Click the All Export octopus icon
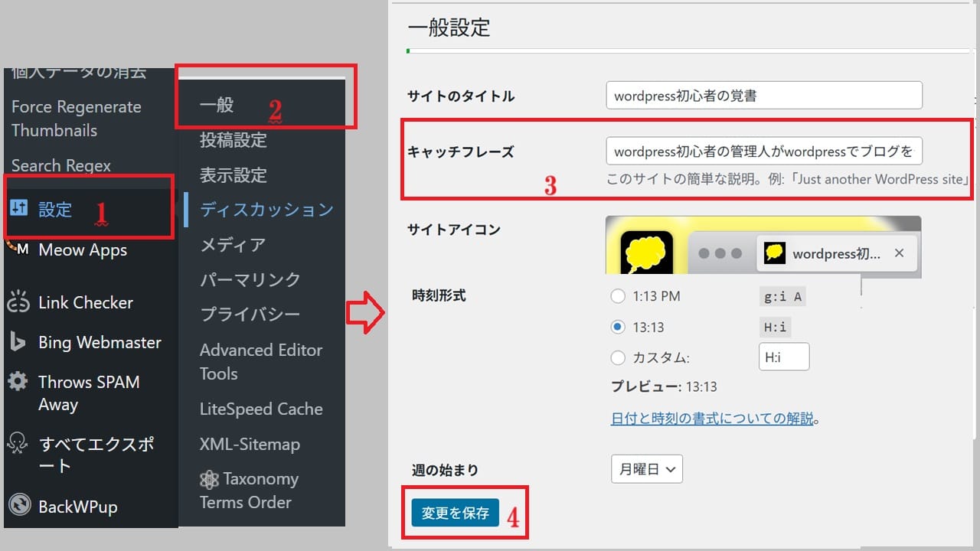The width and height of the screenshot is (980, 551). click(x=18, y=444)
